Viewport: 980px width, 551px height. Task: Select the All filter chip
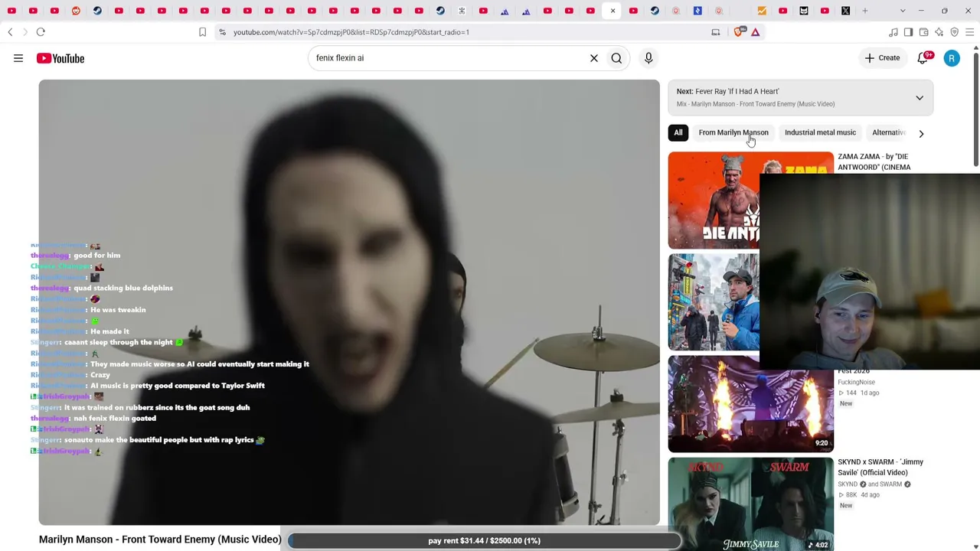(678, 133)
